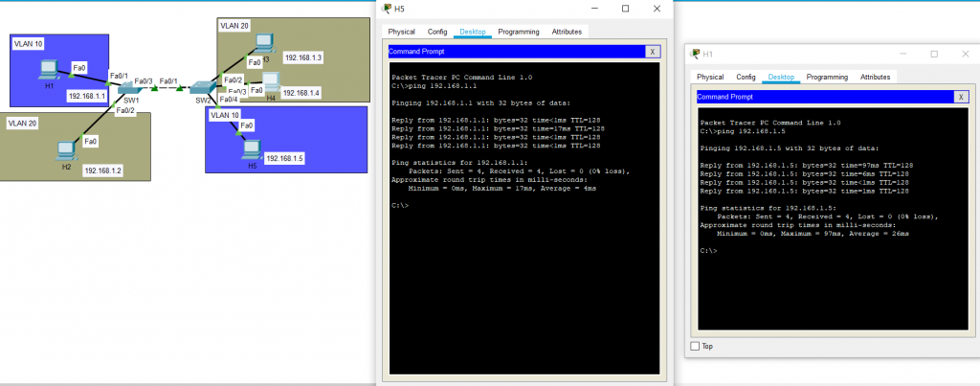Maximize the H5 window
980x386 pixels.
[x=626, y=9]
